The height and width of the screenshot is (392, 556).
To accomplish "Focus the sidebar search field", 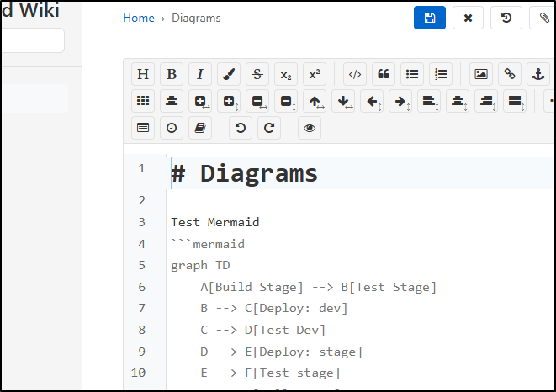I will pyautogui.click(x=32, y=40).
